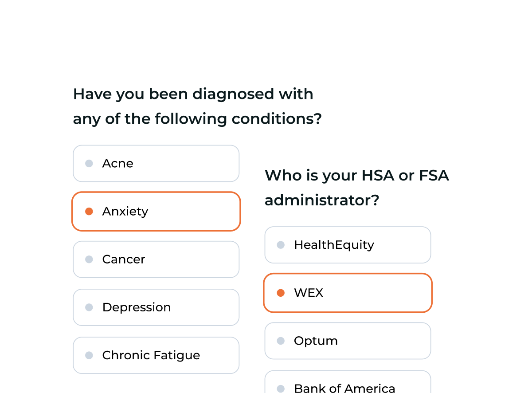Click the gray dot beside Optum
532x393 pixels.
[281, 341]
